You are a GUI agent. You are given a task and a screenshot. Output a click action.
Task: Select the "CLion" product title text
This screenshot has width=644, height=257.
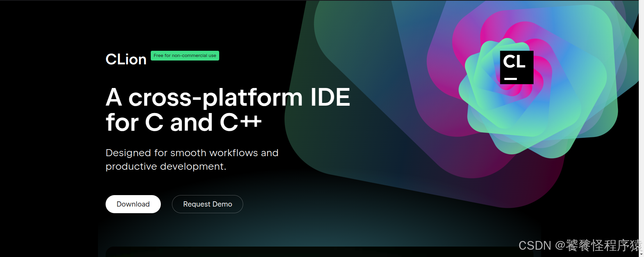pyautogui.click(x=126, y=59)
